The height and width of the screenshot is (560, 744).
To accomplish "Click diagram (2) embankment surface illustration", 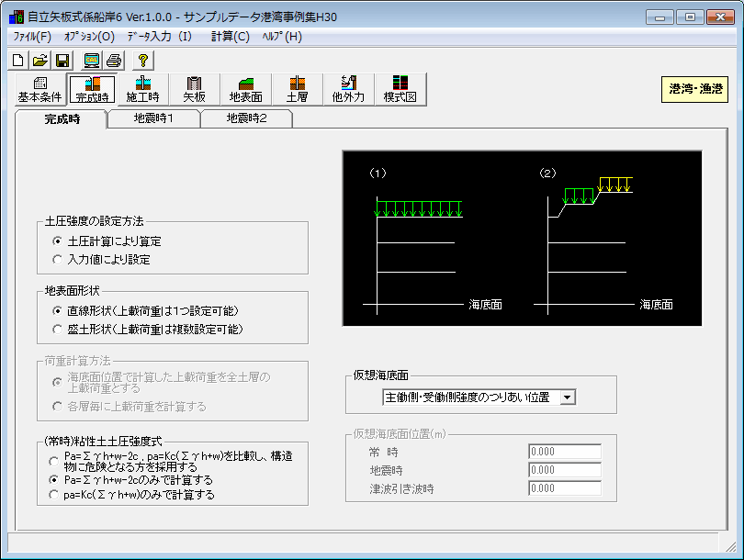I will [x=603, y=241].
